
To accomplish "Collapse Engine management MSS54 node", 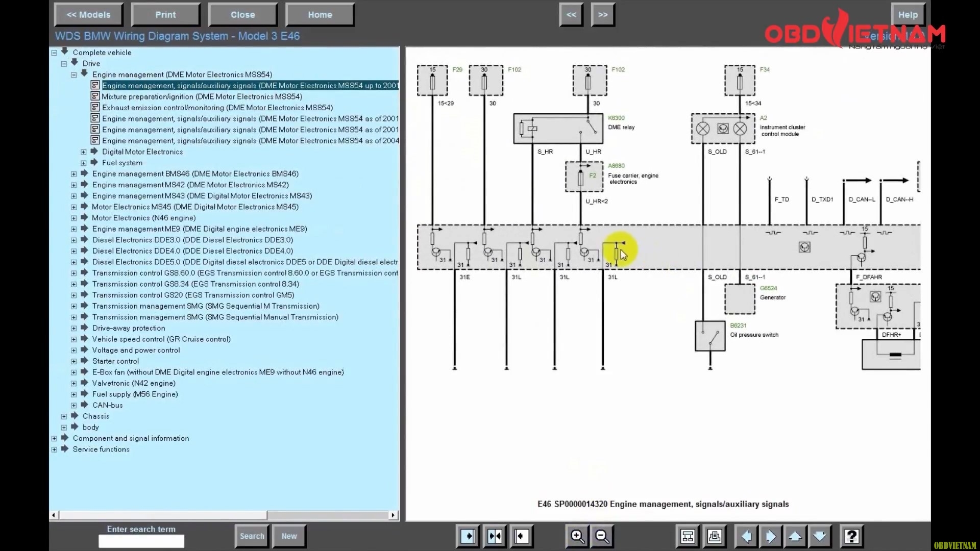I will click(73, 75).
